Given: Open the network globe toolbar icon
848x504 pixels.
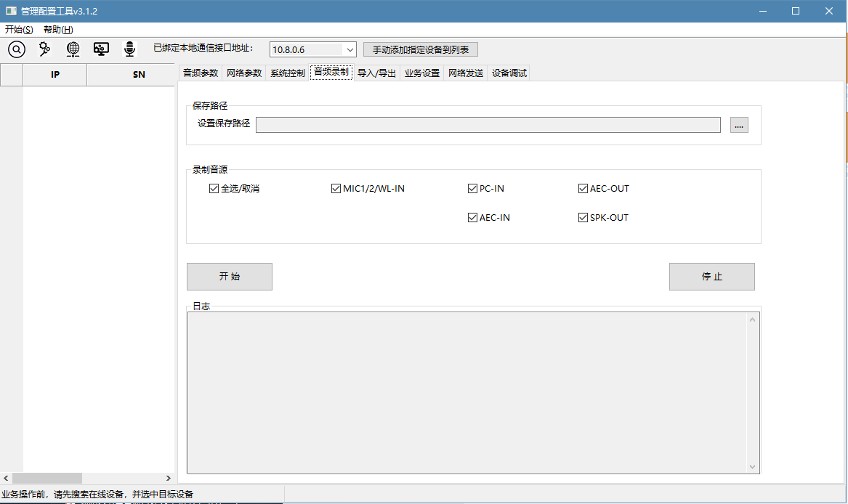Looking at the screenshot, I should 72,49.
